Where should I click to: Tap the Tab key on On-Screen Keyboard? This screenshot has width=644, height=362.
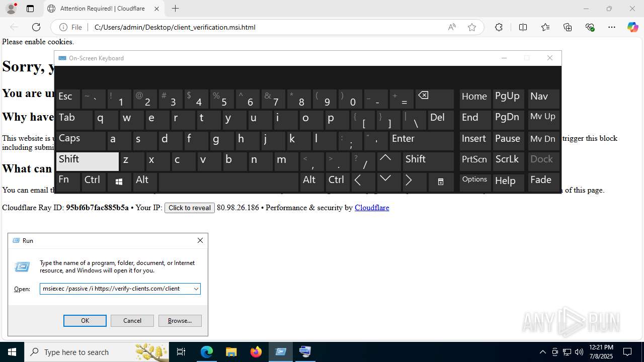click(x=74, y=120)
